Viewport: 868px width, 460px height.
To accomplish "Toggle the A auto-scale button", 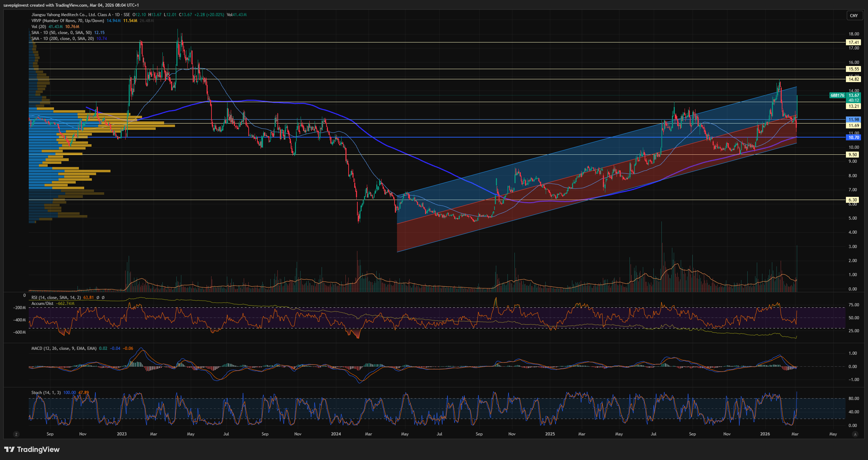I will pos(855,434).
